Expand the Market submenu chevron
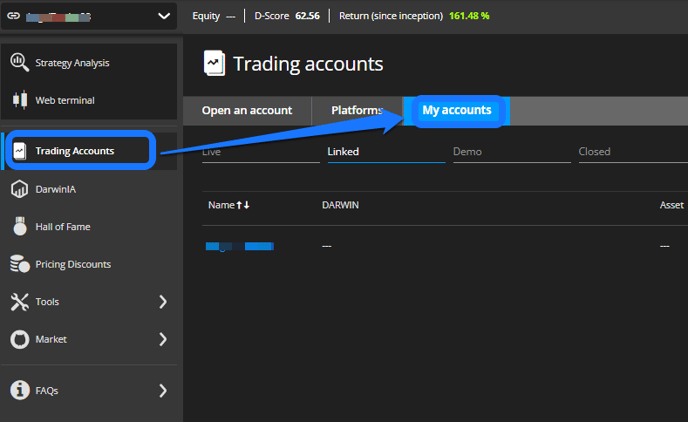This screenshot has width=688, height=422. pos(163,339)
